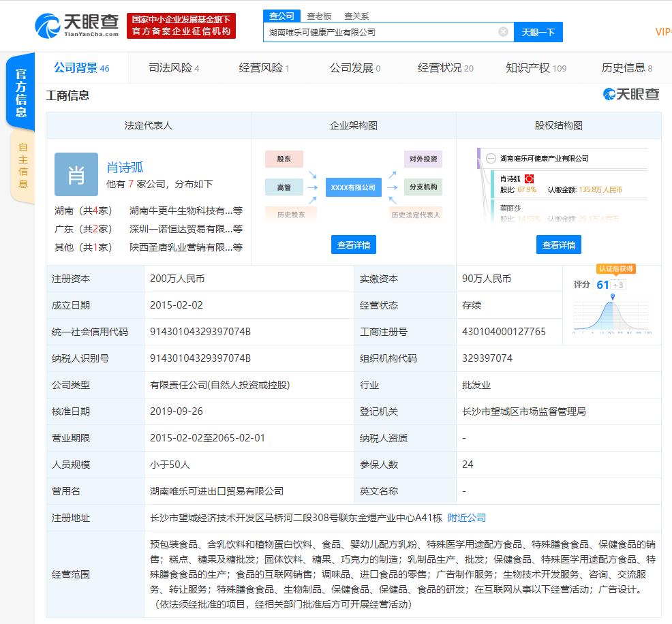Image resolution: width=672 pixels, height=624 pixels.
Task: Open the 司法风险 tab
Action: (x=174, y=67)
